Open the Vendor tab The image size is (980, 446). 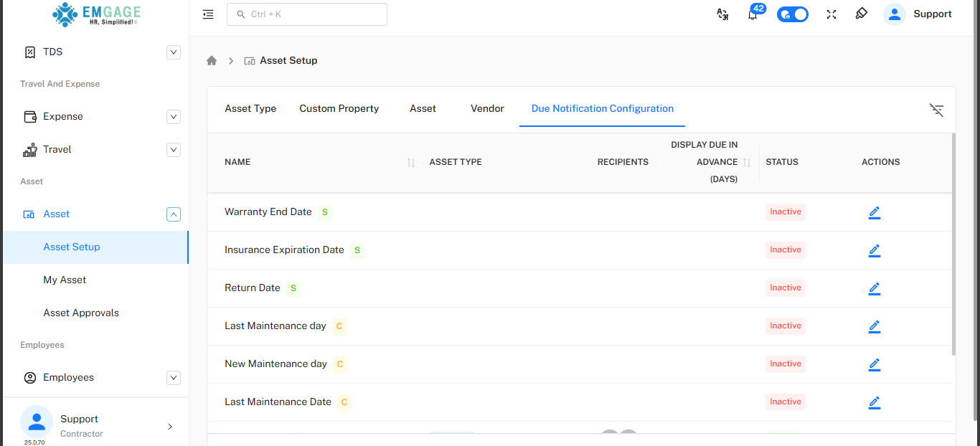pos(487,109)
